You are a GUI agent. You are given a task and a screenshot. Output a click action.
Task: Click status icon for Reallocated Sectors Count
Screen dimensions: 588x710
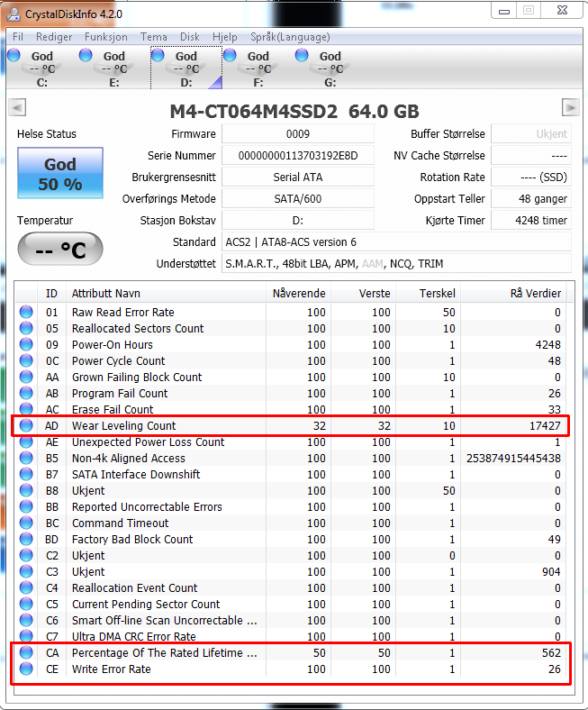(26, 328)
